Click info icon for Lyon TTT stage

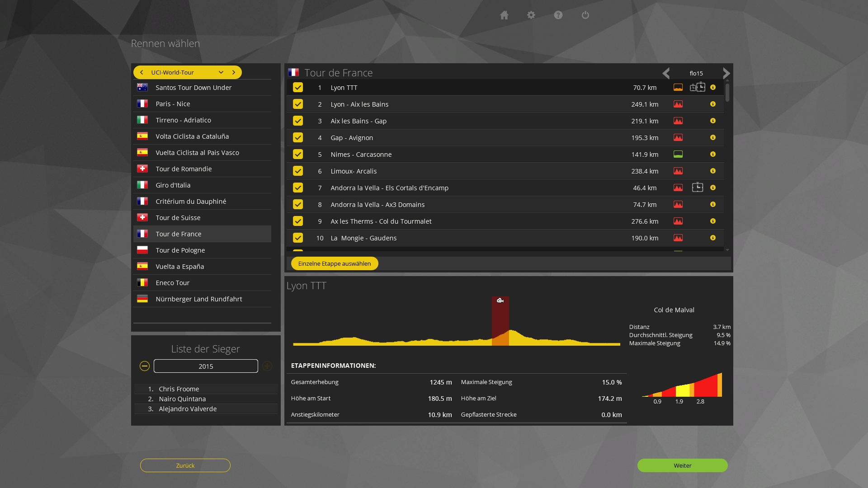point(713,87)
